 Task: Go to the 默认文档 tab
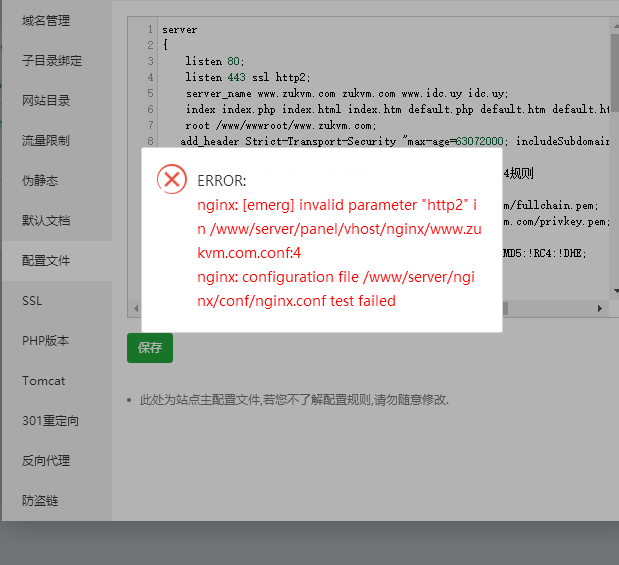[x=46, y=220]
